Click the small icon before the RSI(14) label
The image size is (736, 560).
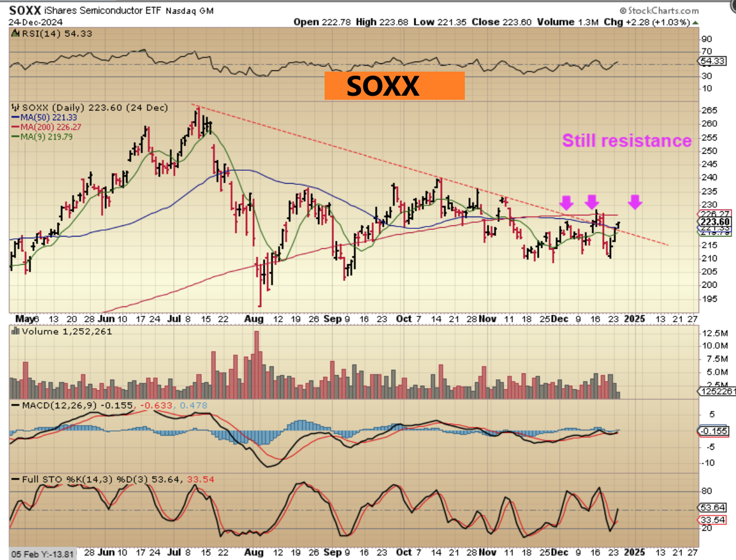coord(16,34)
